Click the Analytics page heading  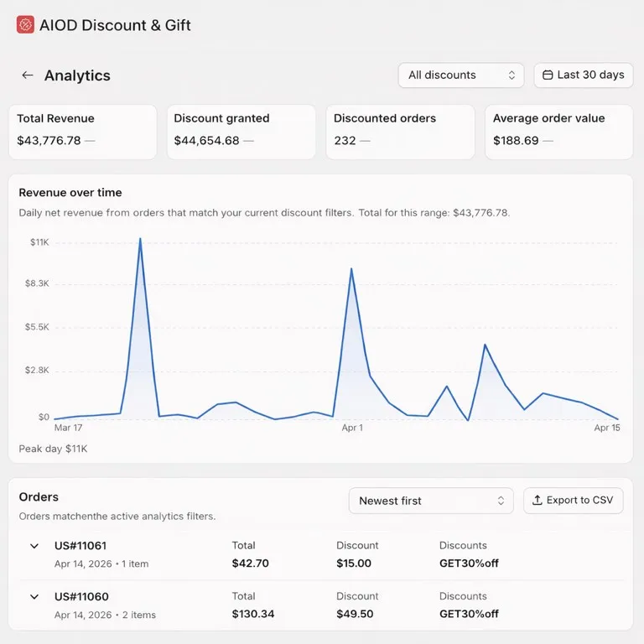(x=77, y=75)
